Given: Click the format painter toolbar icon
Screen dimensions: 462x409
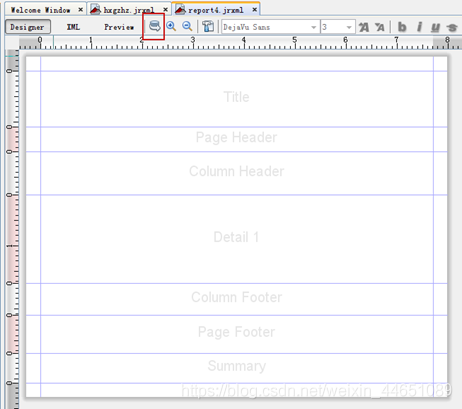Looking at the screenshot, I should [x=208, y=26].
